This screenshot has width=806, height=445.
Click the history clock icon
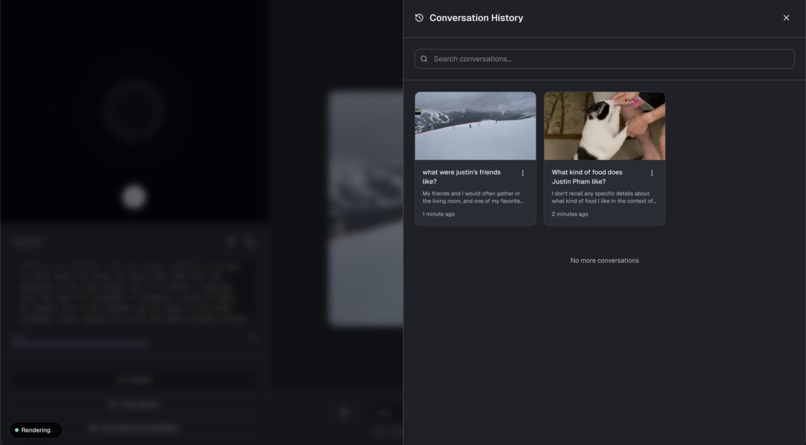click(419, 18)
